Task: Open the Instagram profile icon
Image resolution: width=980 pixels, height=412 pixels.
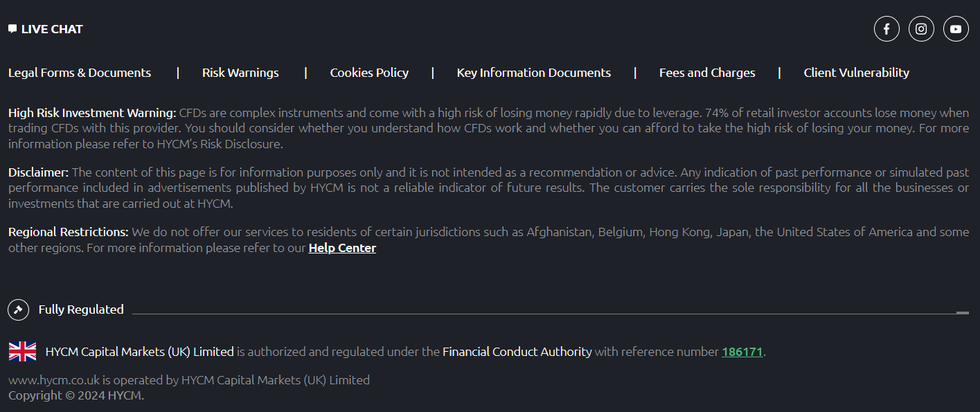Action: [921, 28]
